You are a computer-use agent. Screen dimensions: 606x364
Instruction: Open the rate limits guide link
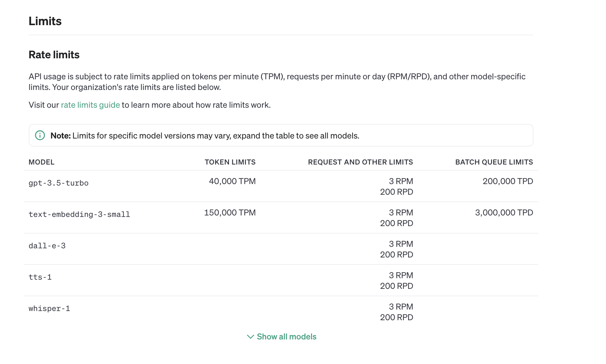point(90,105)
